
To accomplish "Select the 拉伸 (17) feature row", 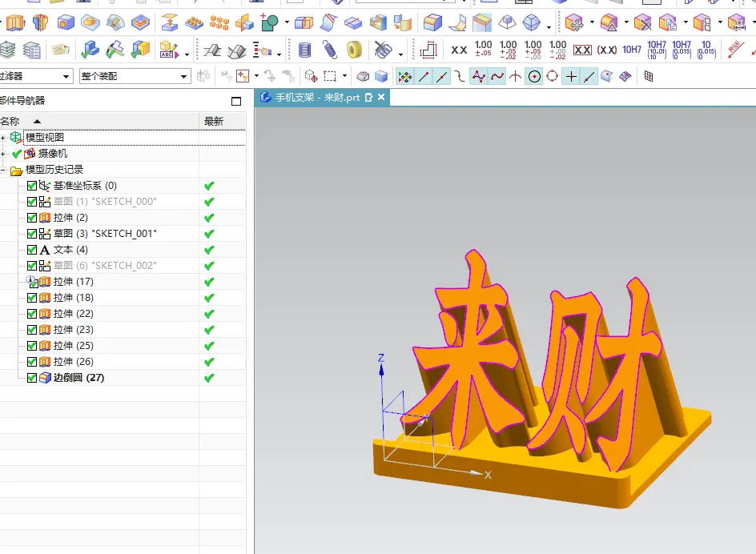I will 123,282.
